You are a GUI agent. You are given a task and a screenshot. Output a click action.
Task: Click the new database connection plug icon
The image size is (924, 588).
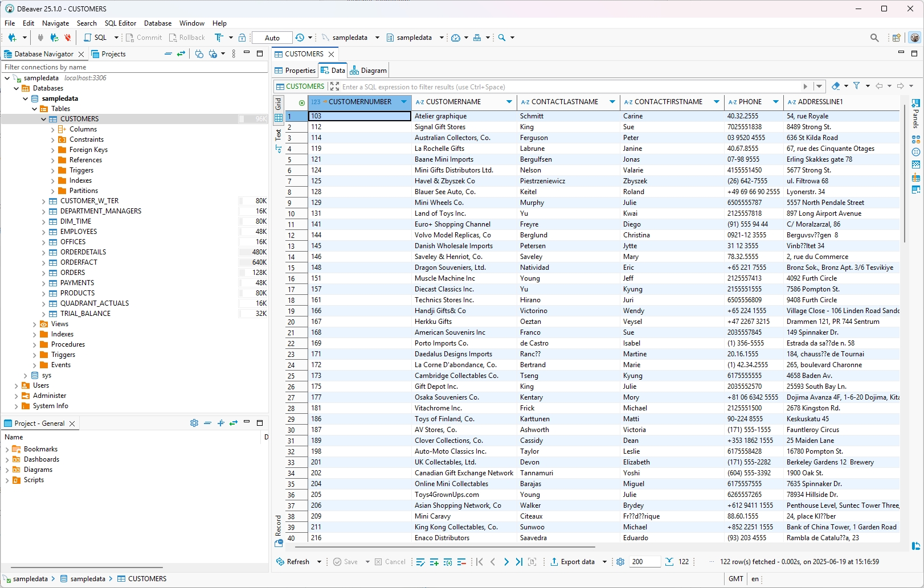coord(12,38)
